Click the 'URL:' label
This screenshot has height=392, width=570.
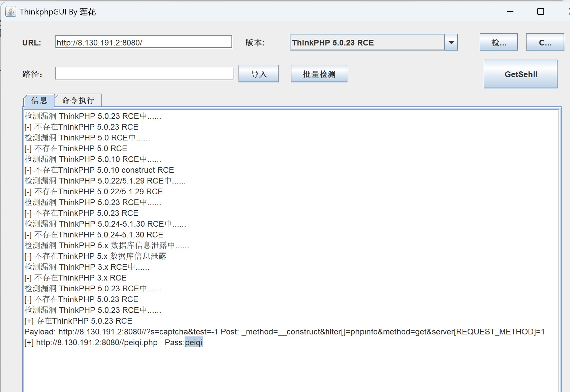point(32,43)
